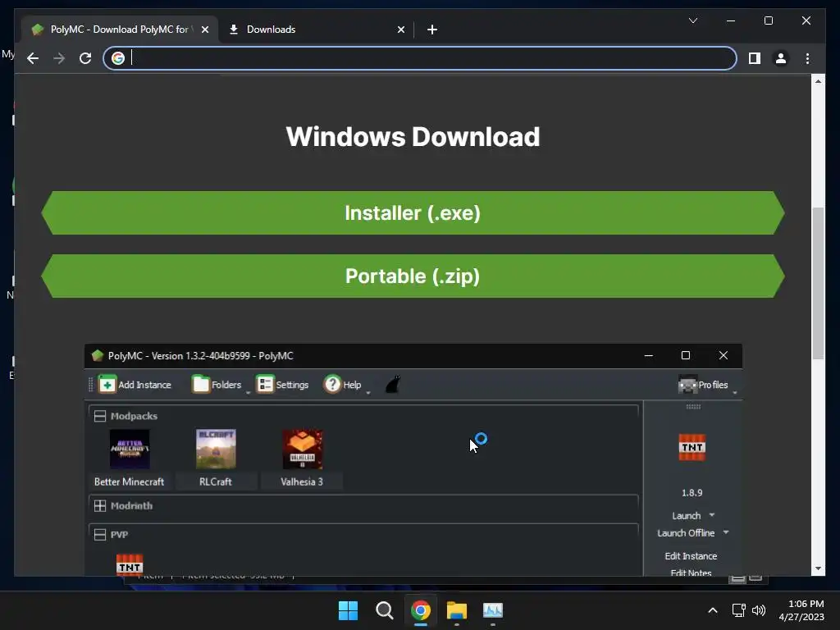Click Launch in instance panel
The image size is (840, 630).
(687, 516)
